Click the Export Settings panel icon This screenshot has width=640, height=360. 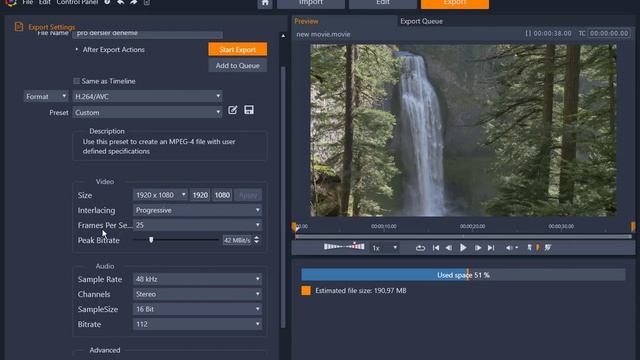coord(19,27)
